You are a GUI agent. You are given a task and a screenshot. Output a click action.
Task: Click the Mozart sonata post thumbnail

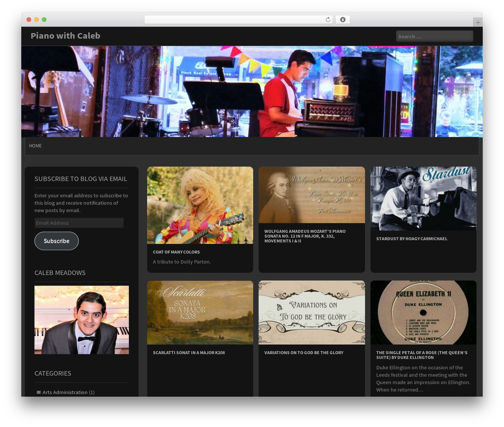312,195
